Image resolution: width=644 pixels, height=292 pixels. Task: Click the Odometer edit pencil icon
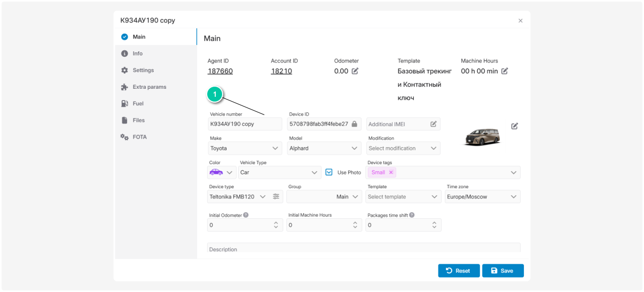click(355, 71)
